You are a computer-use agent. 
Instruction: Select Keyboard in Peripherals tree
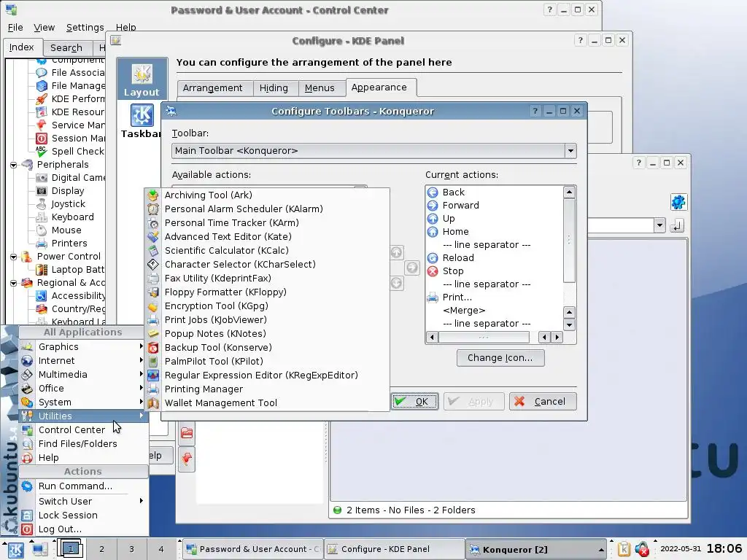pos(72,217)
